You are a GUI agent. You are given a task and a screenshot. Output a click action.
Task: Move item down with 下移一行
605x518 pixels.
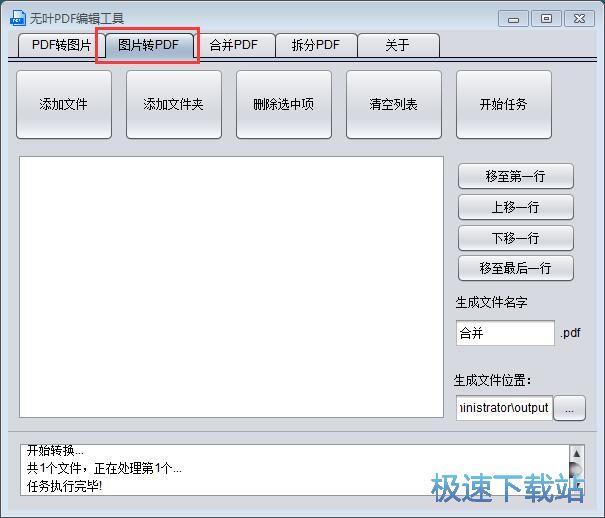pyautogui.click(x=515, y=238)
